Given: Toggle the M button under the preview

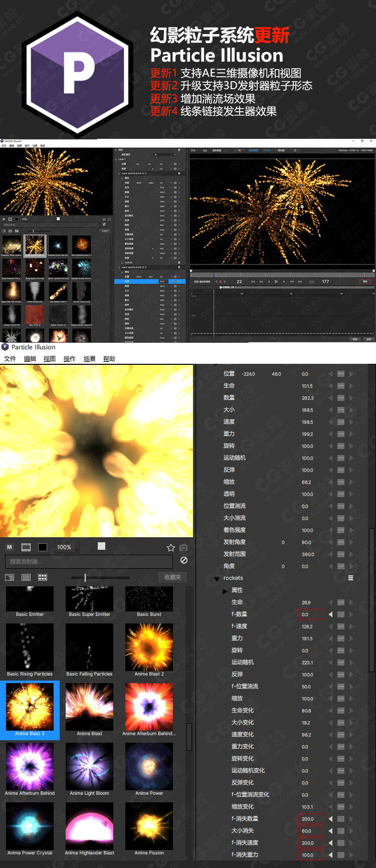Looking at the screenshot, I should click(x=10, y=547).
